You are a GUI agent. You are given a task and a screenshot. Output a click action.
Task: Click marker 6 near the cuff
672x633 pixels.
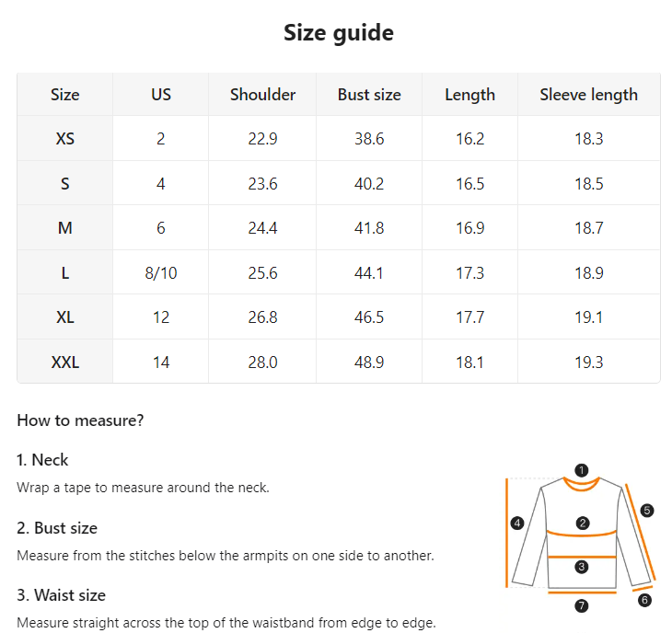click(x=643, y=600)
